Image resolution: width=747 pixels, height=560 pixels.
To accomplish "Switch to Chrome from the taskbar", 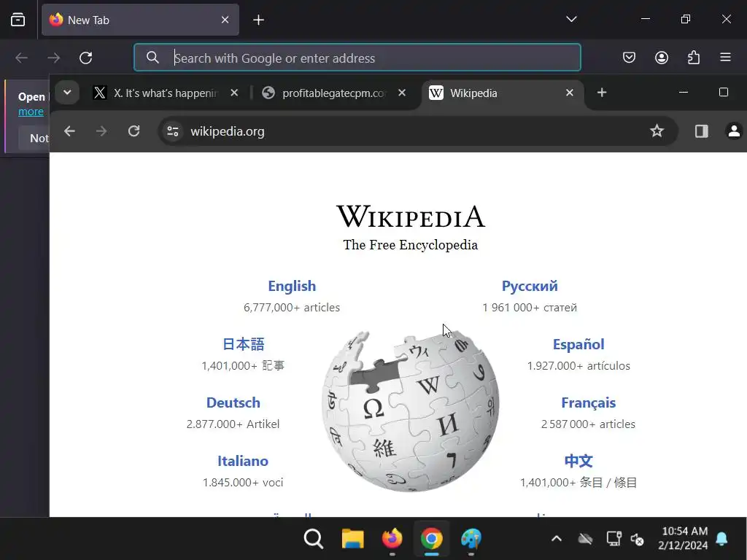I will pyautogui.click(x=432, y=539).
